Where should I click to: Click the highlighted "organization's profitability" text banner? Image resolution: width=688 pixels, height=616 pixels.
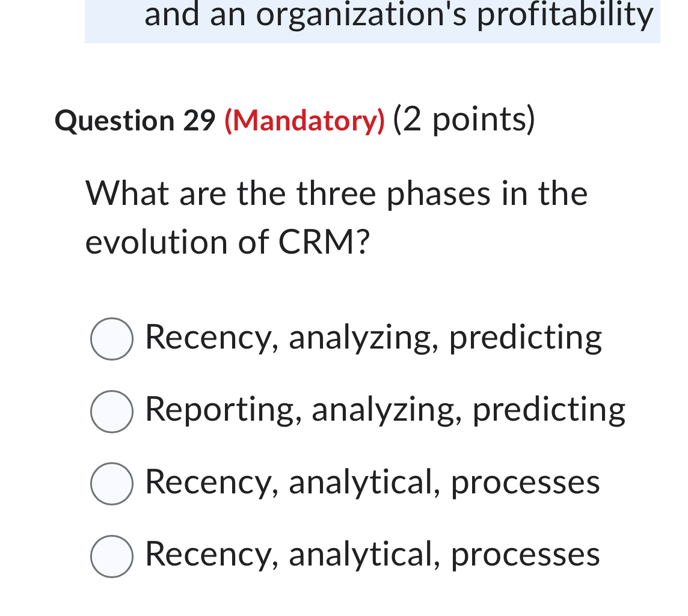pos(397,16)
